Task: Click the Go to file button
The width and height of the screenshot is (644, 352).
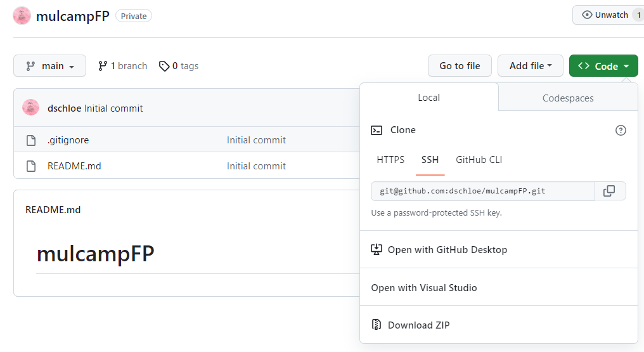Action: [x=460, y=66]
